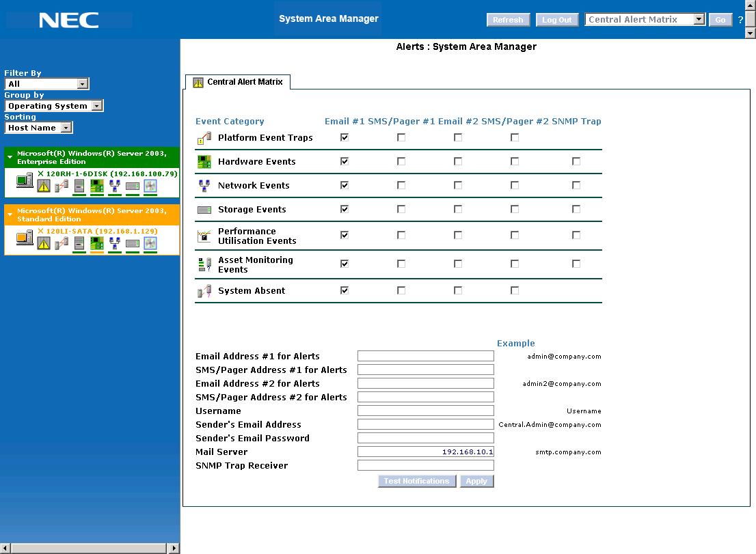Enable SMS/Pager #2 for Storage Events
Screen dimensions: 756x554
[x=515, y=209]
